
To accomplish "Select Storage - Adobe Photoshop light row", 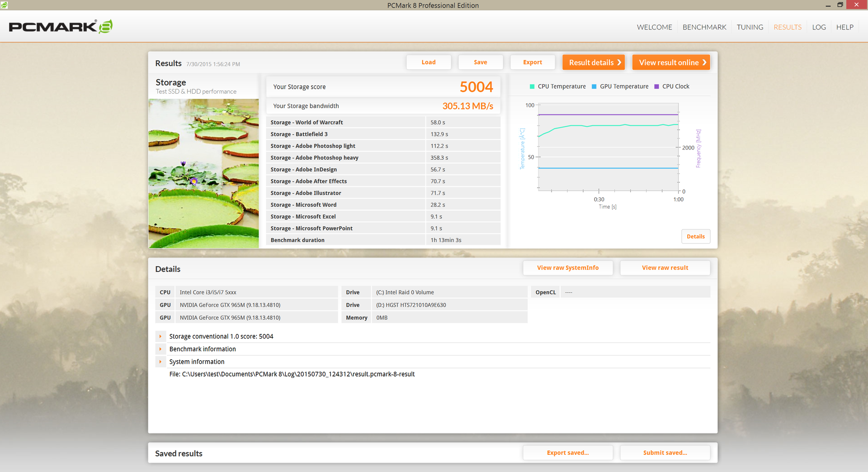I will pyautogui.click(x=383, y=146).
